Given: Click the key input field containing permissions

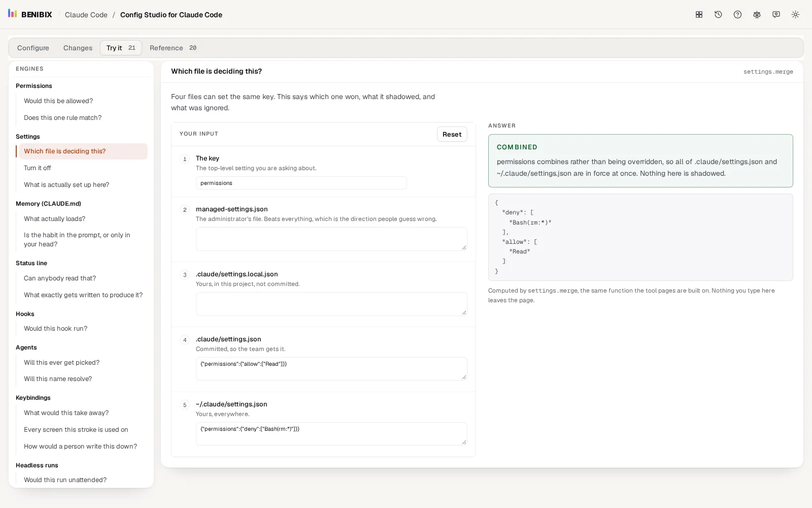Looking at the screenshot, I should tap(301, 183).
